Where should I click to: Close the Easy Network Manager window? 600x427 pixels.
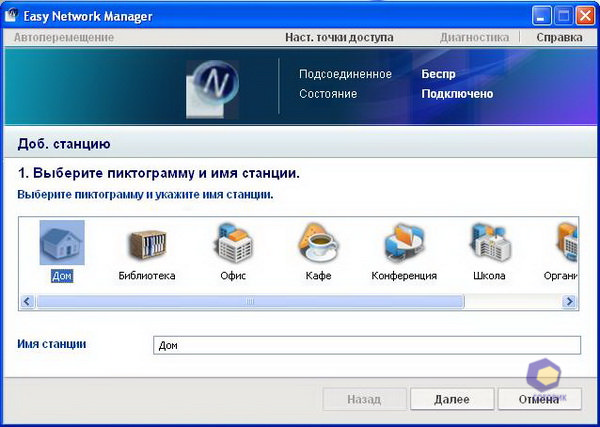585,16
